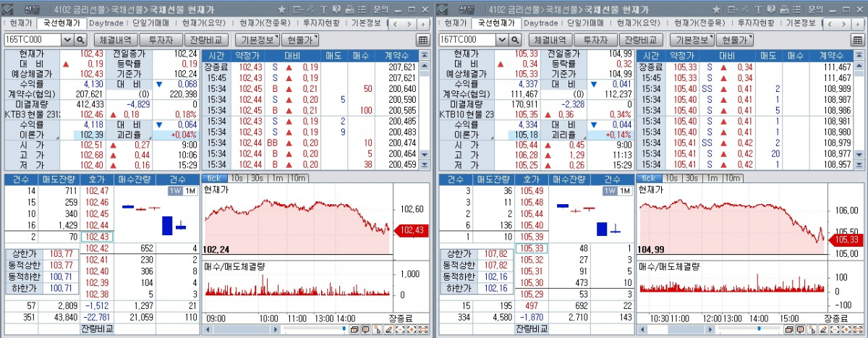Open the 167TC000 symbol code dropdown
Image resolution: width=868 pixels, height=338 pixels.
pos(502,40)
